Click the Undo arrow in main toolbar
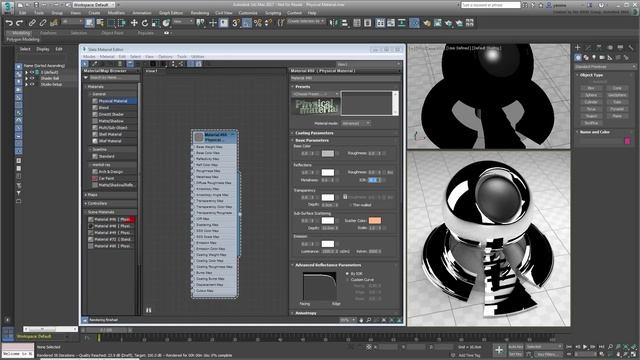 (9, 23)
